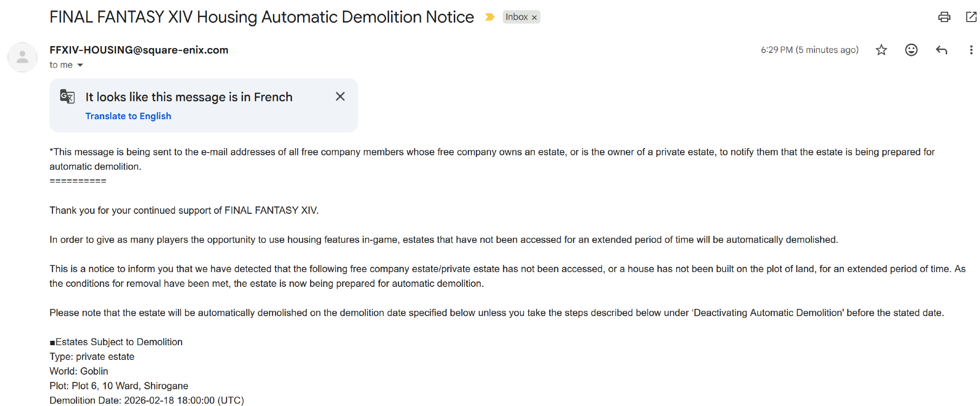Toggle the yellow importance marker

point(490,17)
